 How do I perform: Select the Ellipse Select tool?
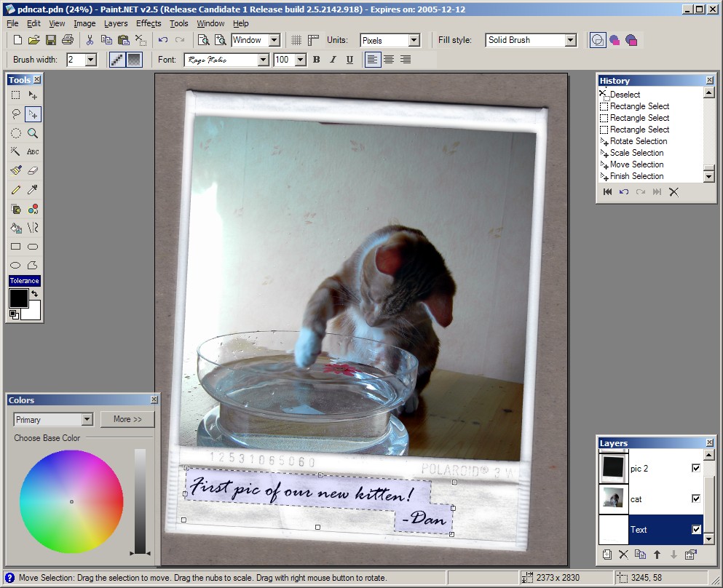(x=16, y=133)
